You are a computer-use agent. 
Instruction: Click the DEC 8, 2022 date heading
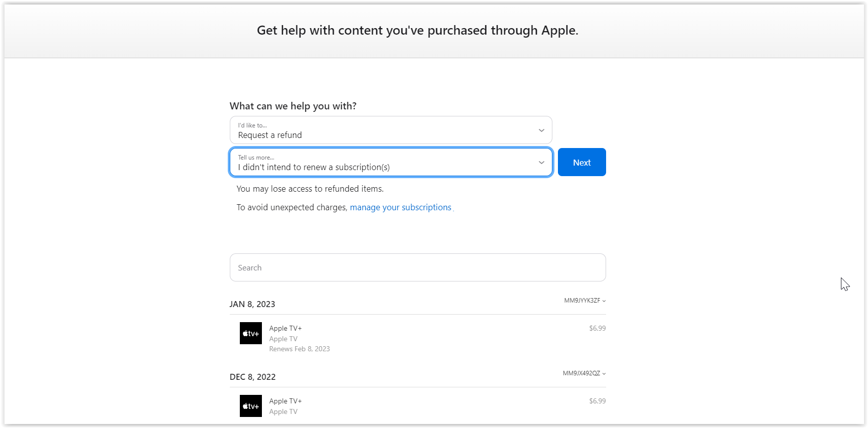tap(253, 376)
